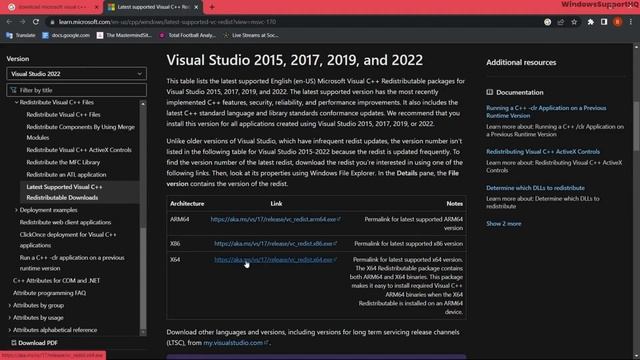640x360 pixels.
Task: Click the Notes column header
Action: tap(454, 203)
